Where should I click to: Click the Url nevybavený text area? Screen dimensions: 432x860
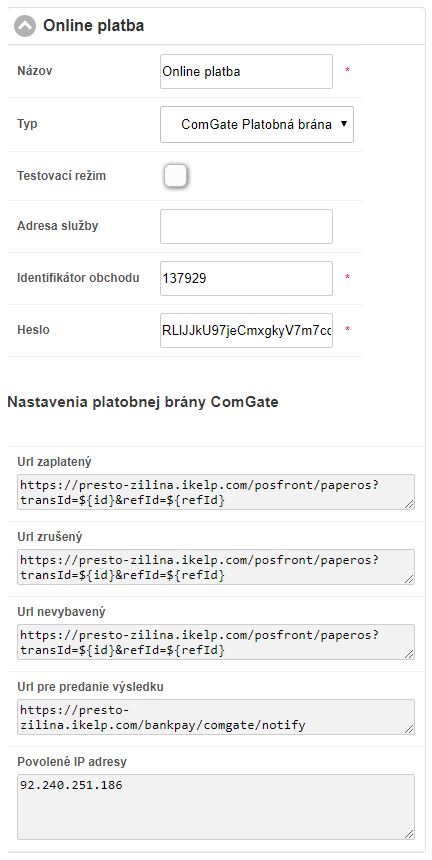(216, 642)
